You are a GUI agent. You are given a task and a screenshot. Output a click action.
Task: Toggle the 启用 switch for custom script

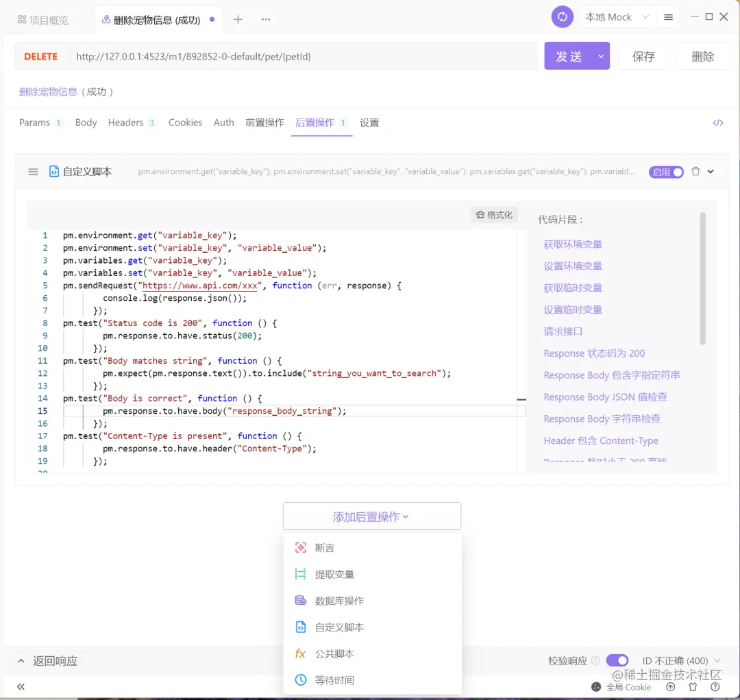(x=666, y=172)
